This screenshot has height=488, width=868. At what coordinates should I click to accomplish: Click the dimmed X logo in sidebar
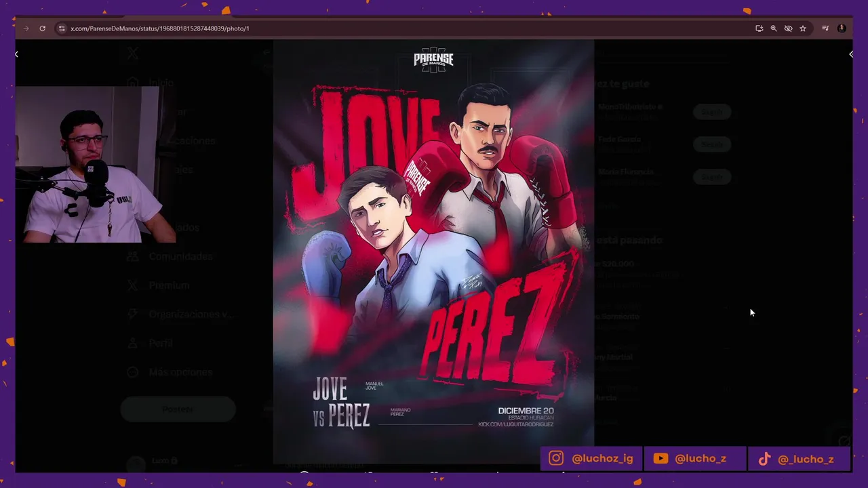tap(133, 54)
